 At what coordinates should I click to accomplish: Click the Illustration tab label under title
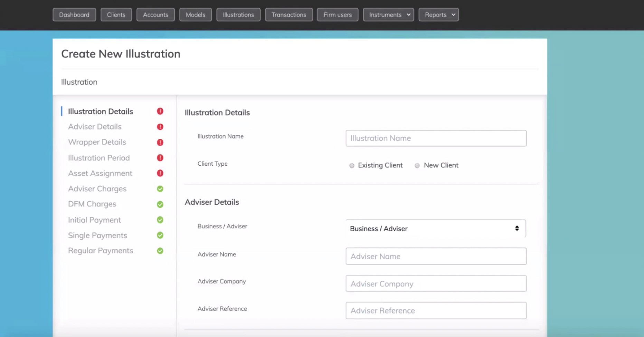79,82
